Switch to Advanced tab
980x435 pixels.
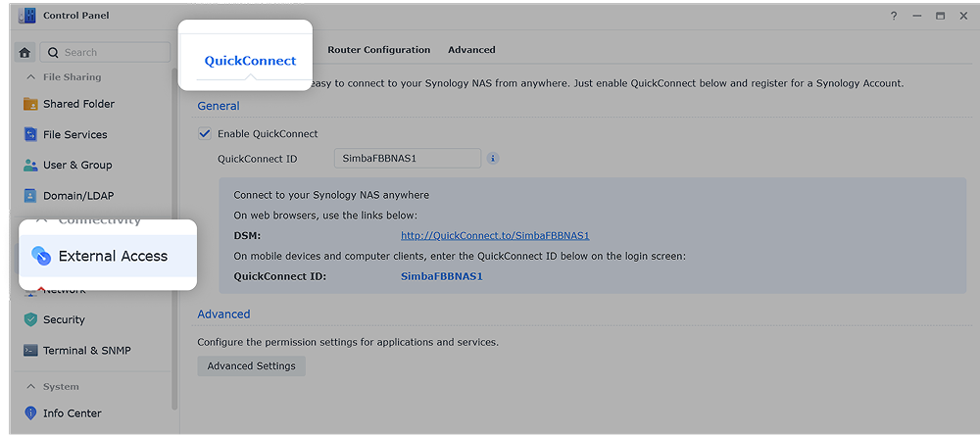click(471, 50)
